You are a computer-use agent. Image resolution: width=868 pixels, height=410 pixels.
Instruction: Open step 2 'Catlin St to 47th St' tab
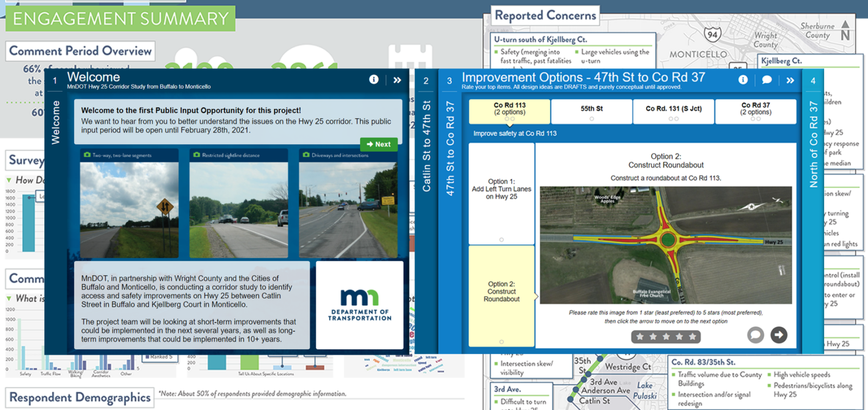[426, 145]
